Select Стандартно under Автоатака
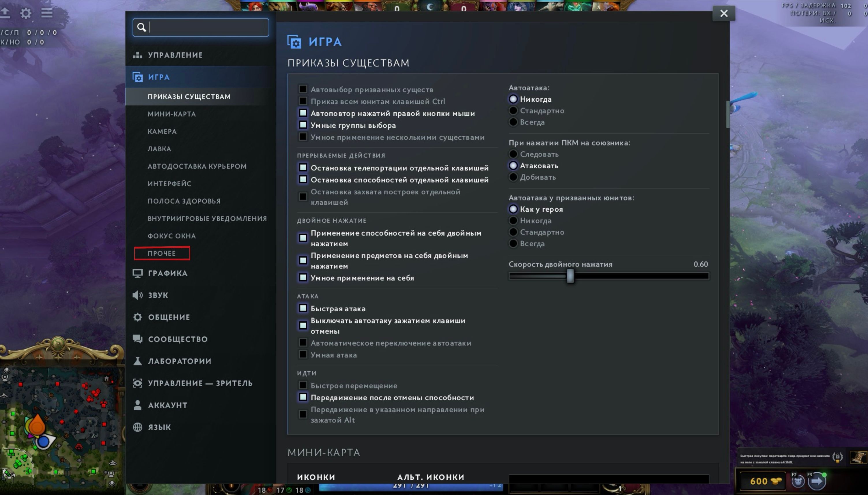Image resolution: width=868 pixels, height=495 pixels. (513, 111)
